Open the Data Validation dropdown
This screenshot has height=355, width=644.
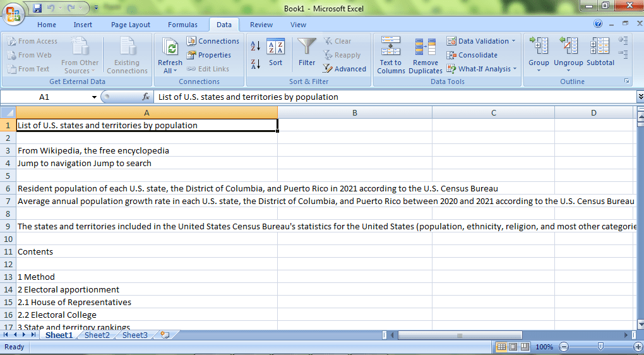pos(513,41)
